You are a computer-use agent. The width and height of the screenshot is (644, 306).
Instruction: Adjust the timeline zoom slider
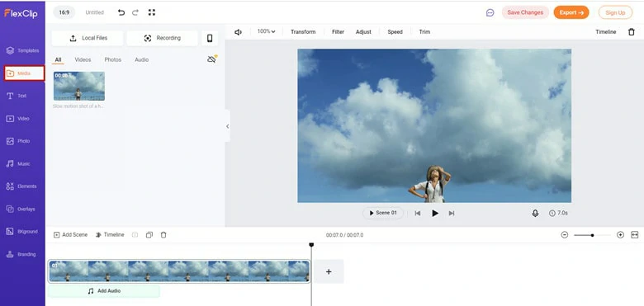coord(592,235)
